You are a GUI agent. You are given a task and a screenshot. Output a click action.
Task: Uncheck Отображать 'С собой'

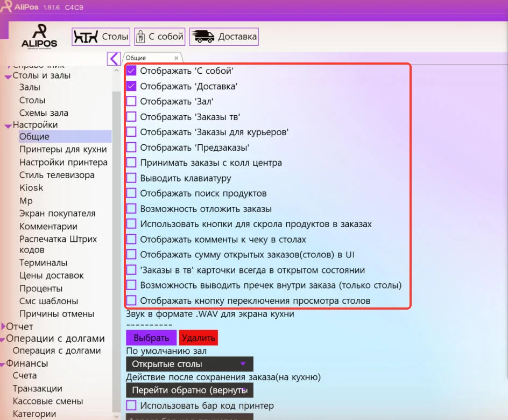click(x=131, y=71)
